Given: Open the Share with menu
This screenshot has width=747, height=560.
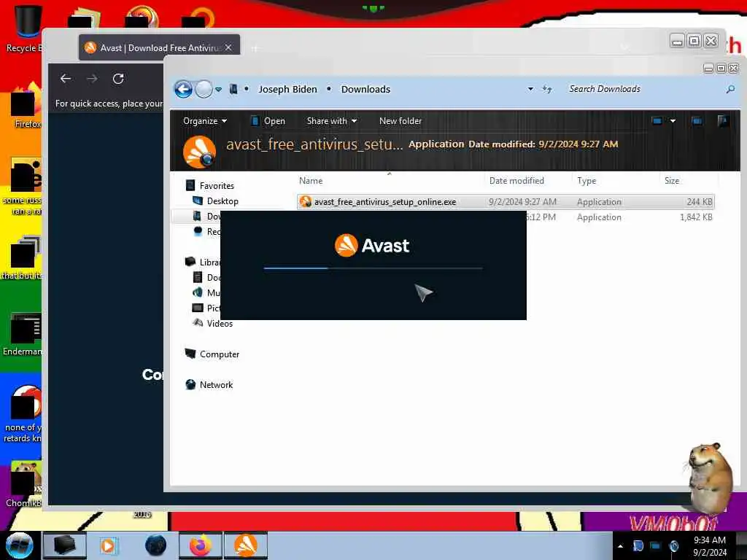Looking at the screenshot, I should 332,121.
